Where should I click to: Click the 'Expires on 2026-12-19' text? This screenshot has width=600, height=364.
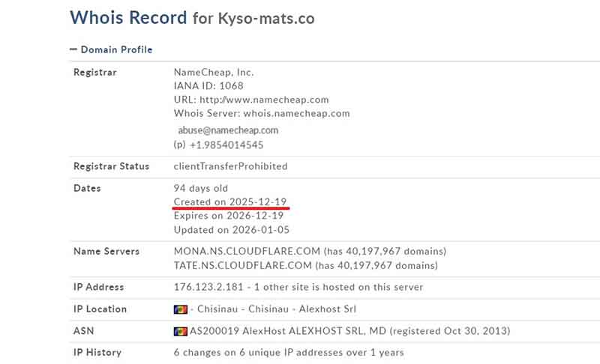228,216
